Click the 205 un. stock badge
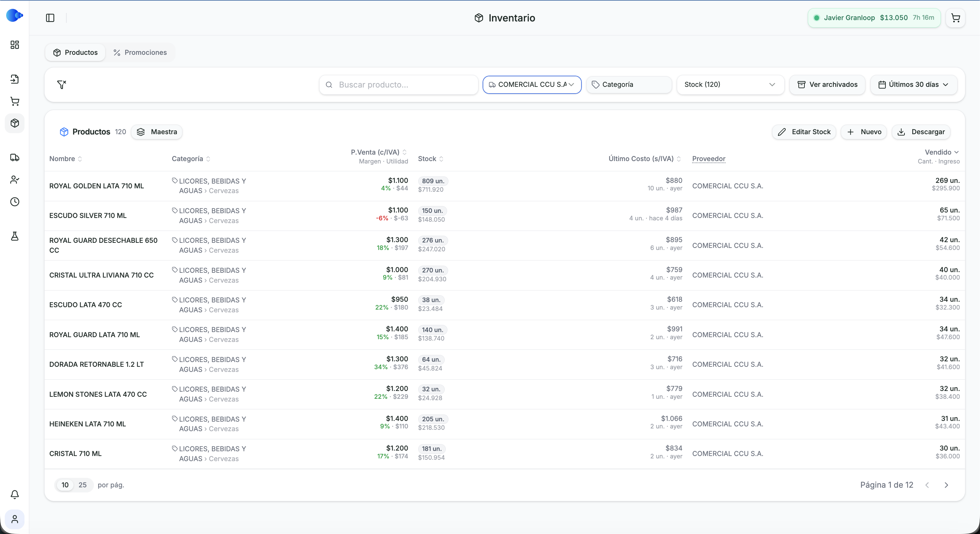The image size is (980, 534). coord(433,419)
